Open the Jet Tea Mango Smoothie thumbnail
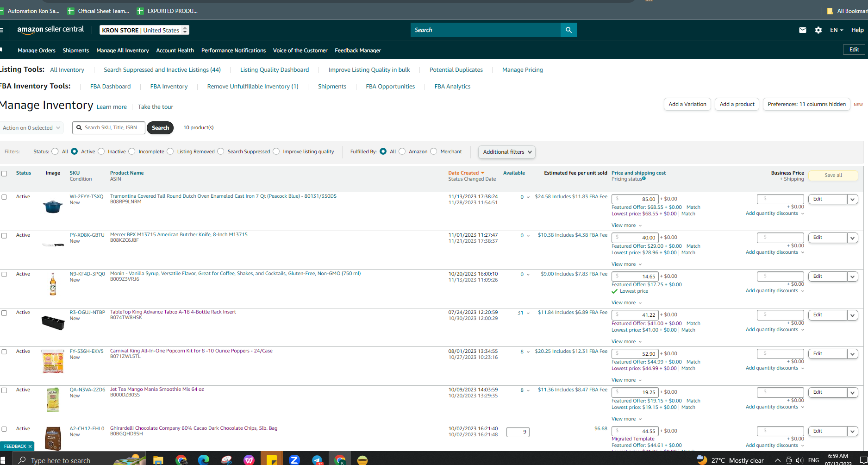The width and height of the screenshot is (868, 465). coord(53,400)
